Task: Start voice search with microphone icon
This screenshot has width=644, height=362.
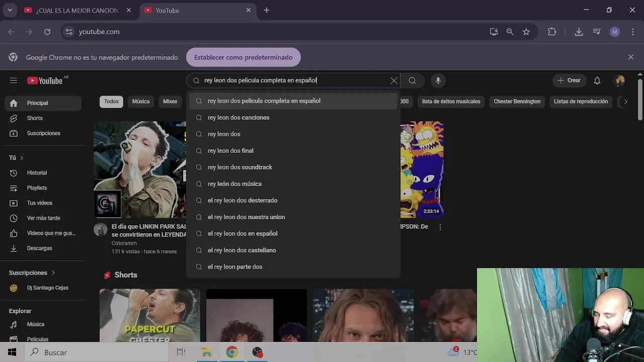Action: 438,80
